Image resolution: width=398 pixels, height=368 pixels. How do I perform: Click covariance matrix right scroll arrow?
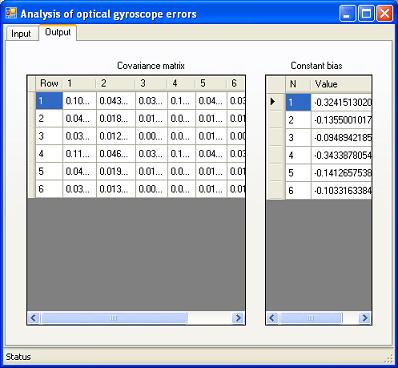tap(238, 318)
